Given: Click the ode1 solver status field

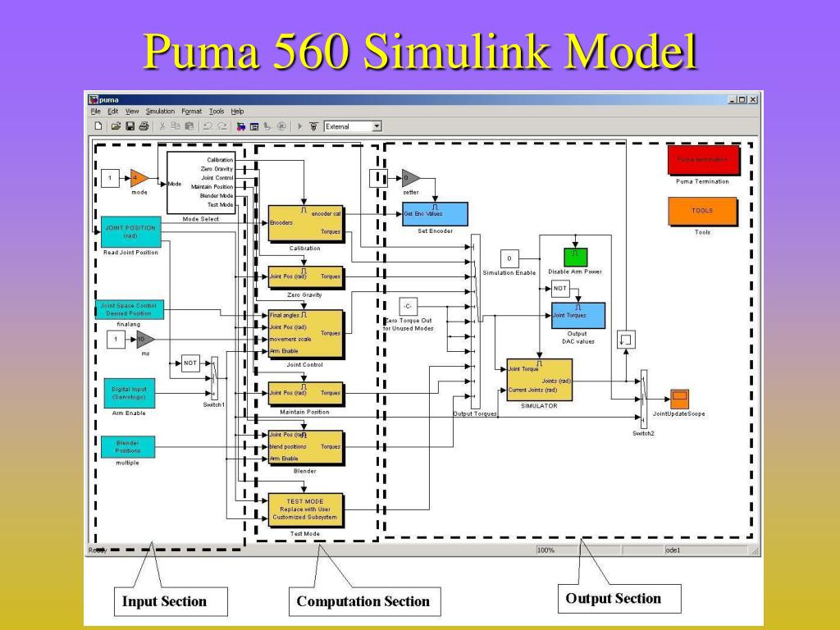Looking at the screenshot, I should click(x=705, y=550).
